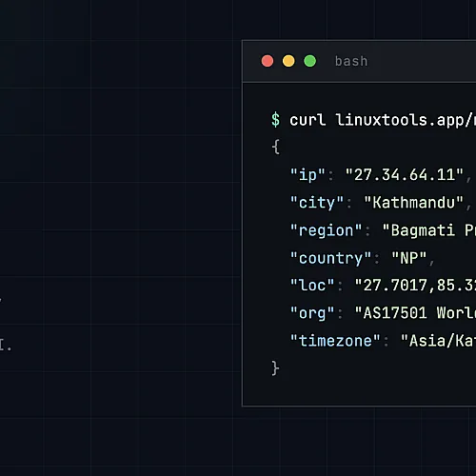Click the closing curly brace

pos(275,368)
